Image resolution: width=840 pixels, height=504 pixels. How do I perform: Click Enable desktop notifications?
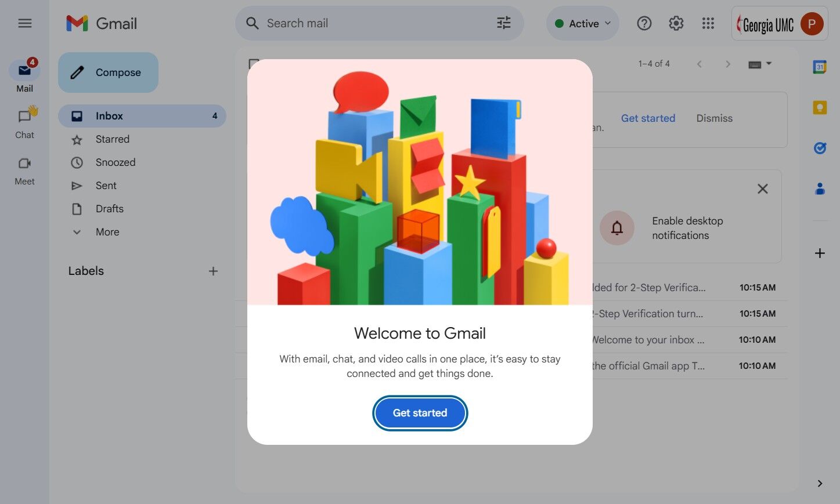(687, 228)
